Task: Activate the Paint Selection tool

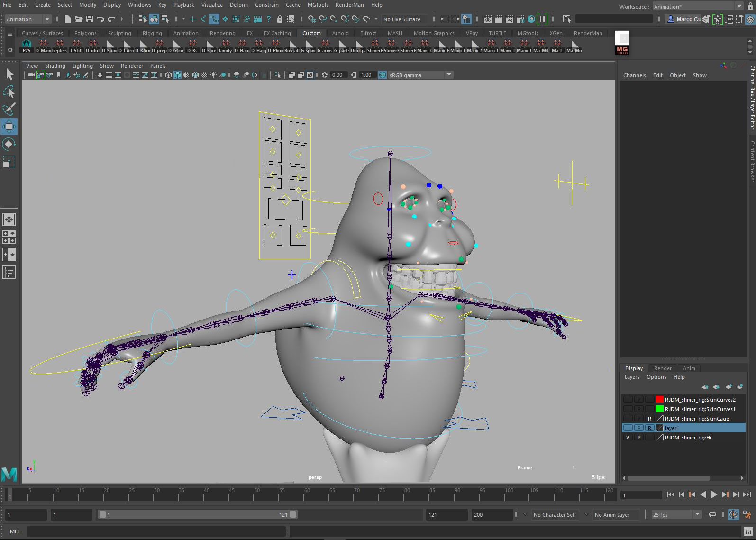Action: (9, 109)
